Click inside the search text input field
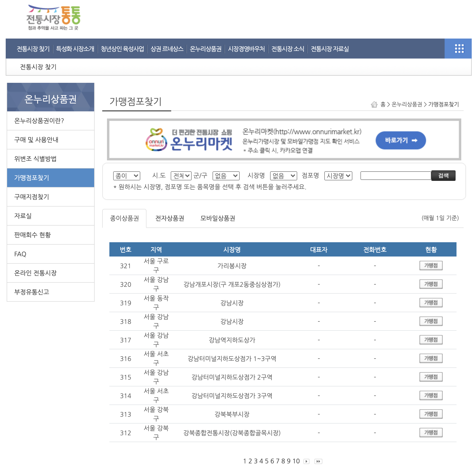Screen dimensions: 476x474 pos(395,176)
